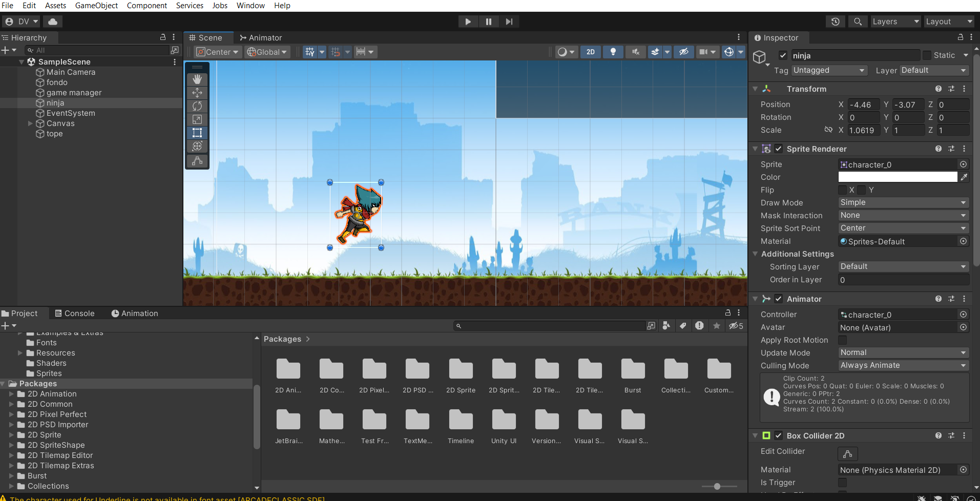Open Culling Mode dropdown
980x501 pixels.
point(904,365)
